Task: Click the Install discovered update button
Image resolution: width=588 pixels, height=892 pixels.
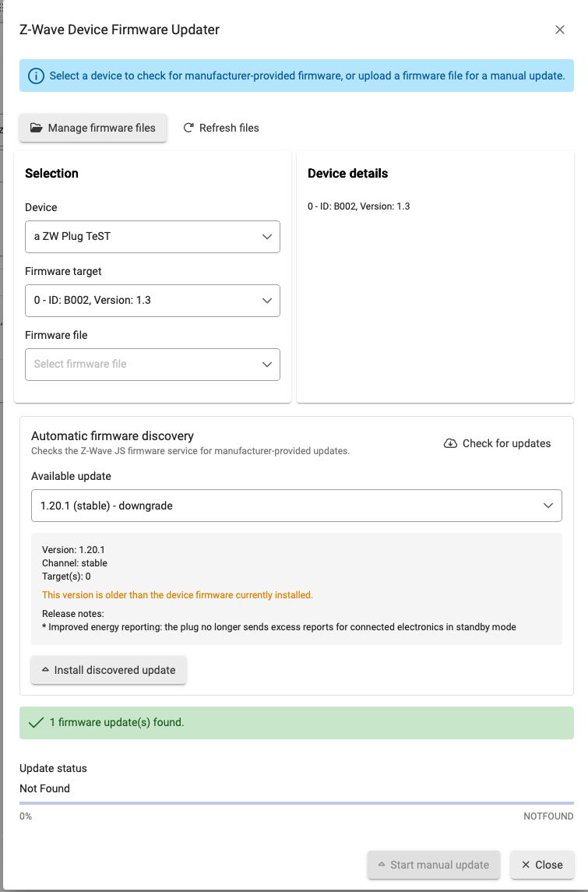Action: coord(108,670)
